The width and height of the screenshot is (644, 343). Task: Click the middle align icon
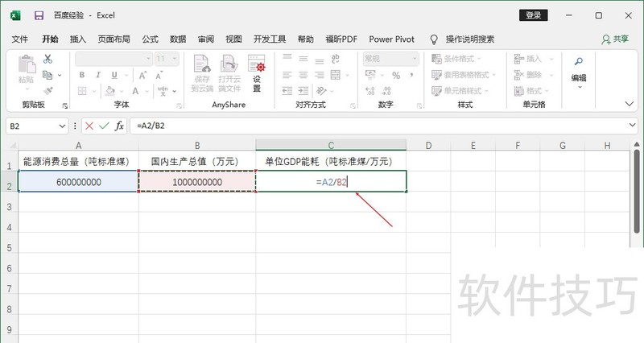coord(303,59)
